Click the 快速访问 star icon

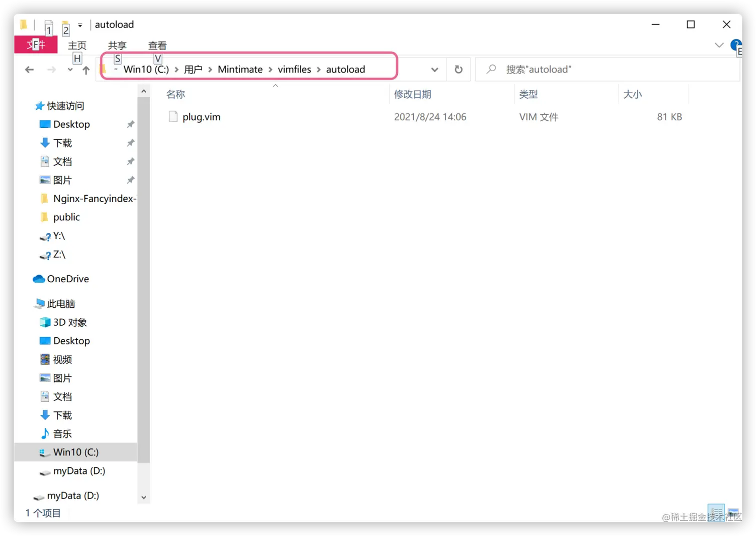[39, 106]
